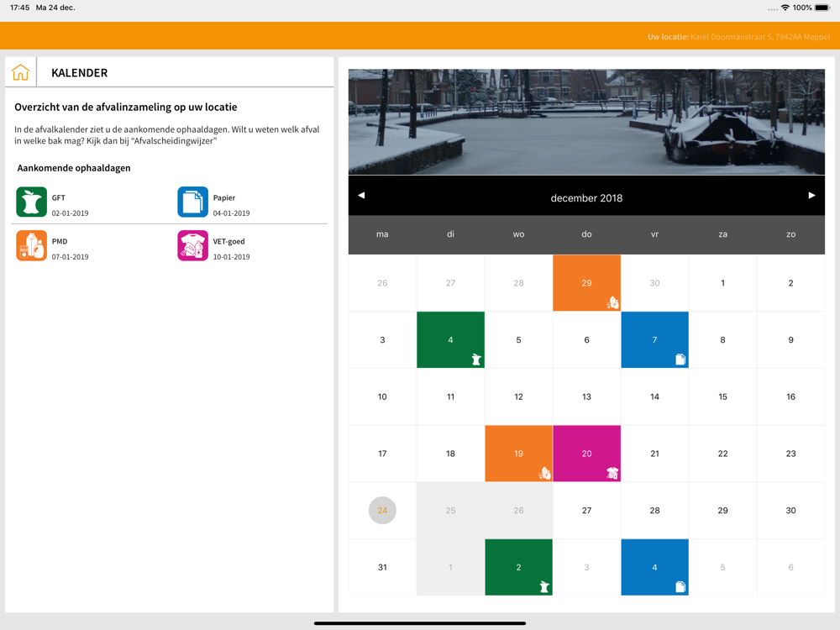Select December 31 in the calendar
The image size is (840, 630).
tap(382, 567)
